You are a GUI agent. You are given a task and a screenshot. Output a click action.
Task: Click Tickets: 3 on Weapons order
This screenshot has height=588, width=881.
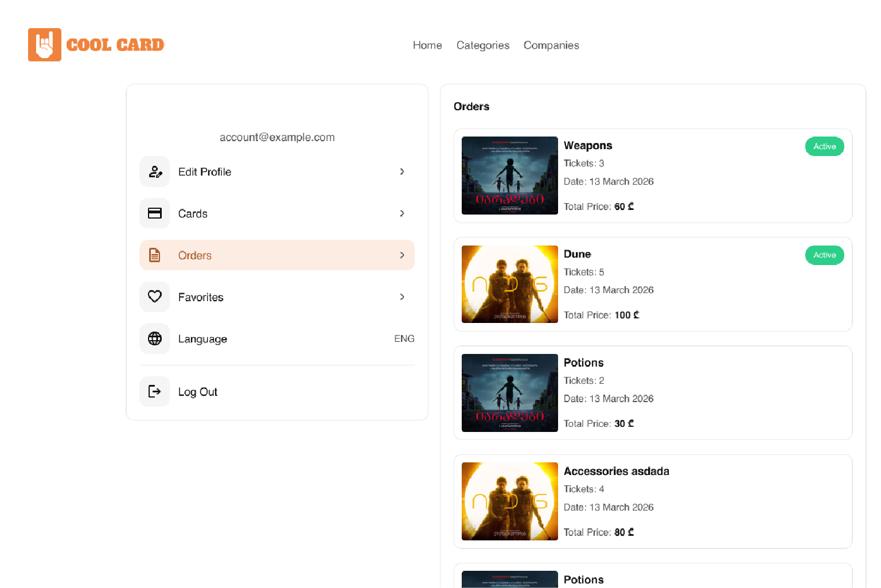[x=584, y=163]
